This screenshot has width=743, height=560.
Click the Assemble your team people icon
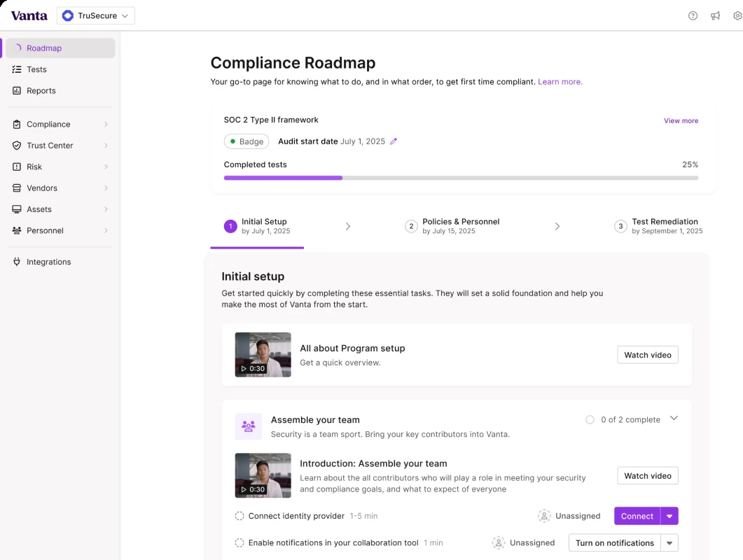249,426
